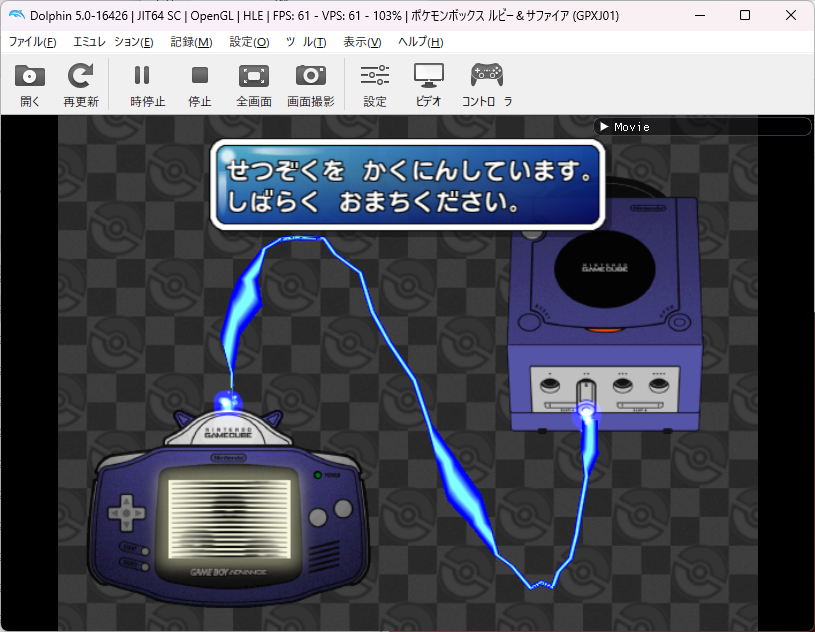Pause emulation with the 時停止 icon
The image size is (815, 632).
[142, 75]
